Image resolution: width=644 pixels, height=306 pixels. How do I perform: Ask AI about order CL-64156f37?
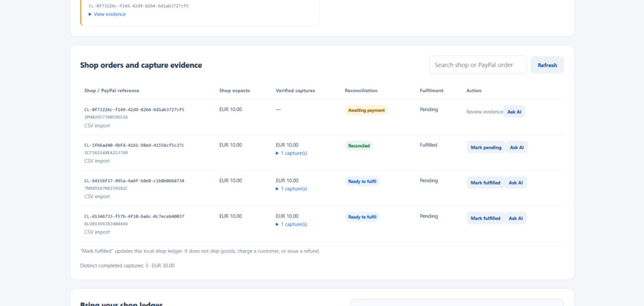pos(516,183)
